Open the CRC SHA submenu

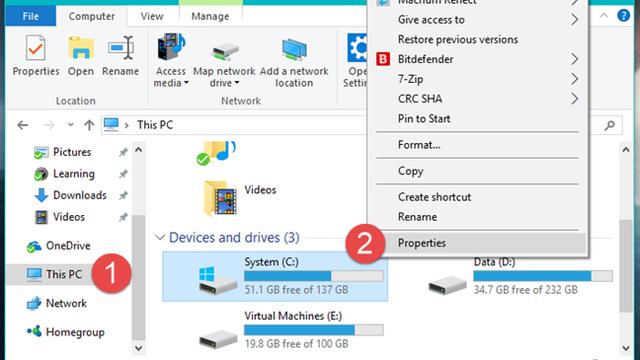coord(478,99)
